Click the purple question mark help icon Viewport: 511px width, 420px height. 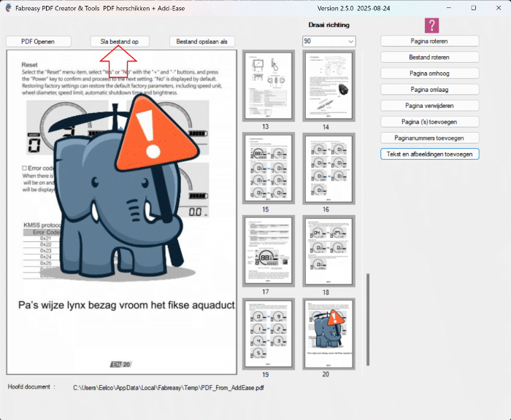click(432, 26)
